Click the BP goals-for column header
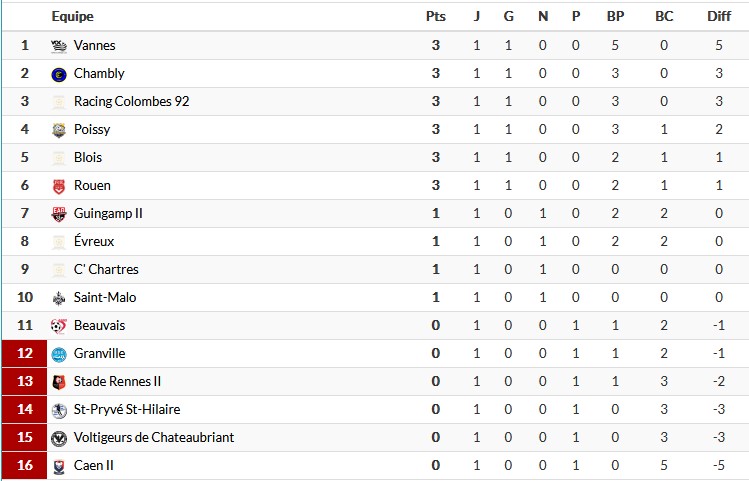 click(615, 16)
